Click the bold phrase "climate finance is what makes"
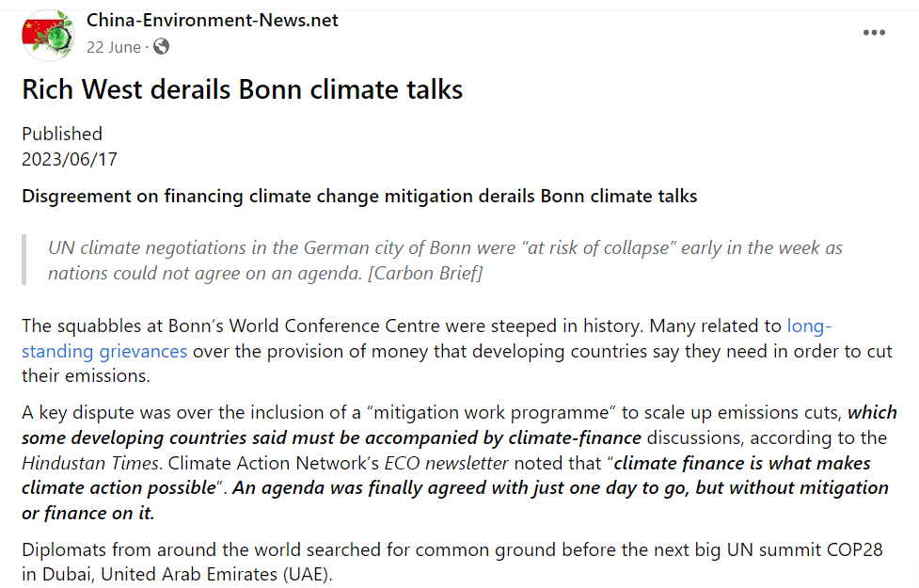This screenshot has width=919, height=588. coord(743,463)
